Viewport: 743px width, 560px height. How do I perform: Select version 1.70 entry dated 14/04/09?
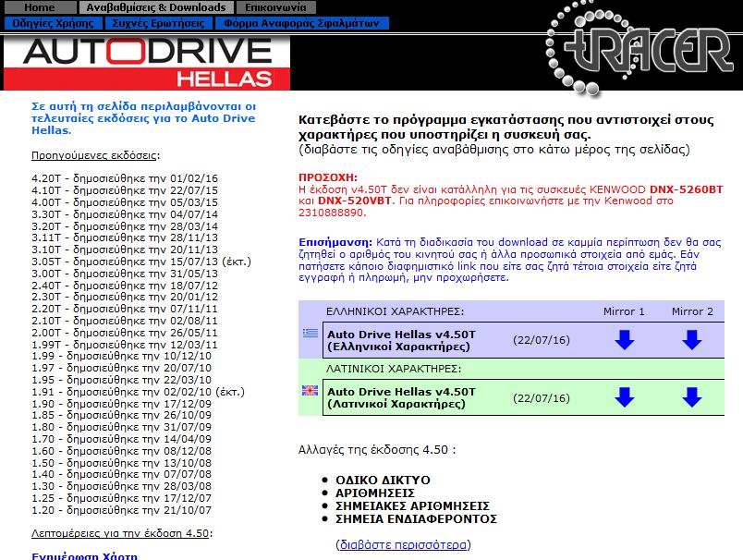coord(121,439)
